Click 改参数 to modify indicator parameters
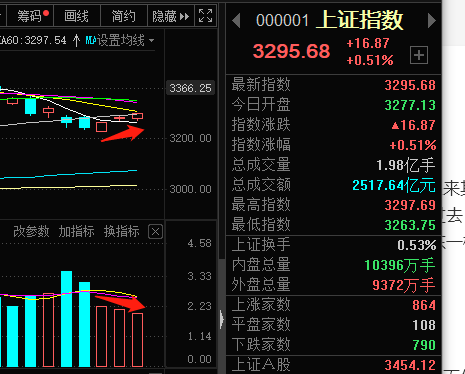The height and width of the screenshot is (374, 465). click(31, 231)
